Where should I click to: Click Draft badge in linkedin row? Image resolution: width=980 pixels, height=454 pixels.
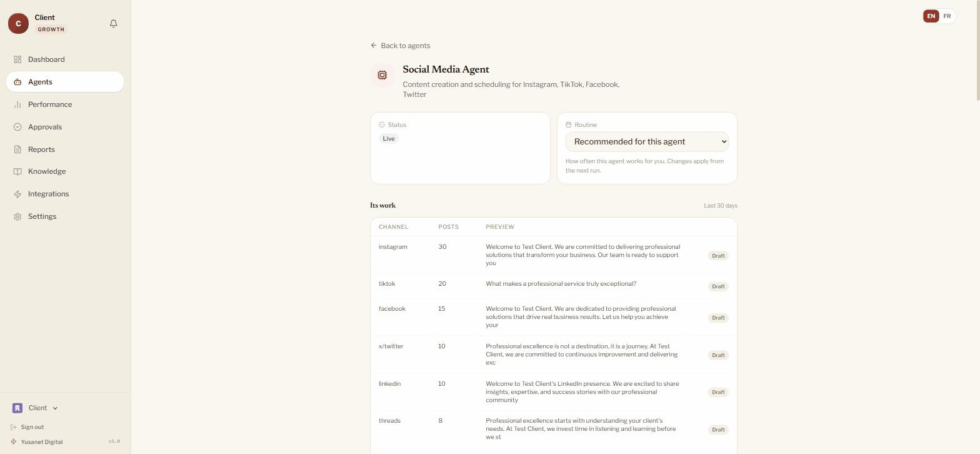coord(718,392)
